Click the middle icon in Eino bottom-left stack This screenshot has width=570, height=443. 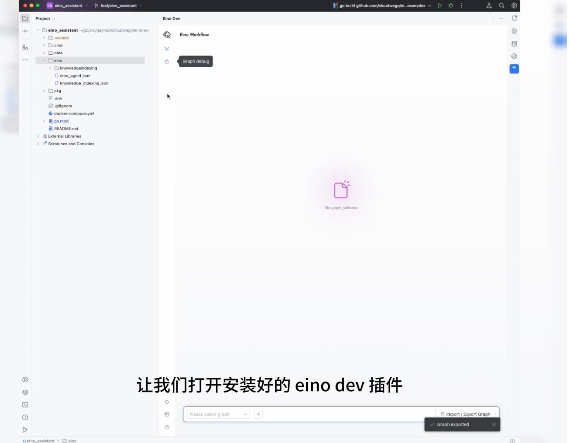[167, 414]
